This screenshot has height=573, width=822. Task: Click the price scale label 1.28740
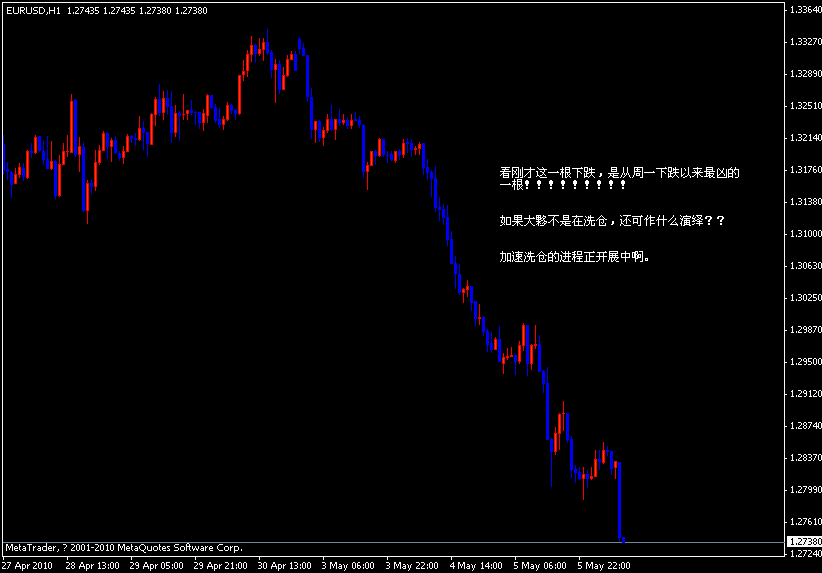(x=805, y=426)
